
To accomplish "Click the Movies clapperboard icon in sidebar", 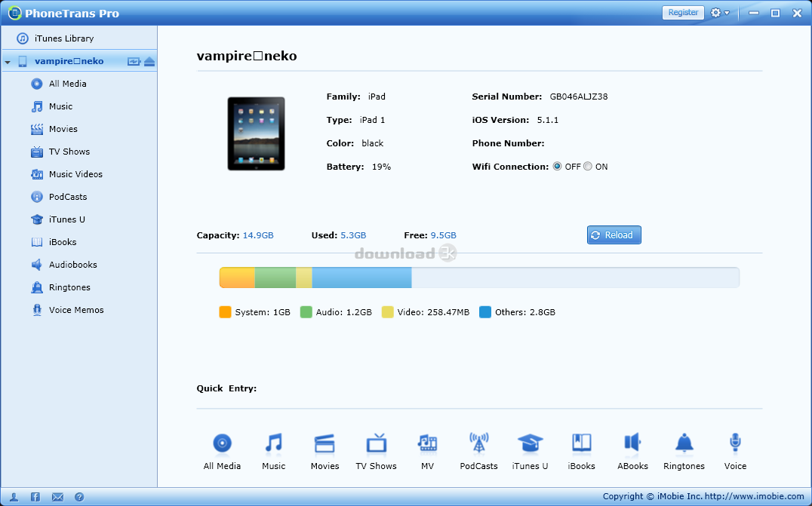I will point(37,129).
